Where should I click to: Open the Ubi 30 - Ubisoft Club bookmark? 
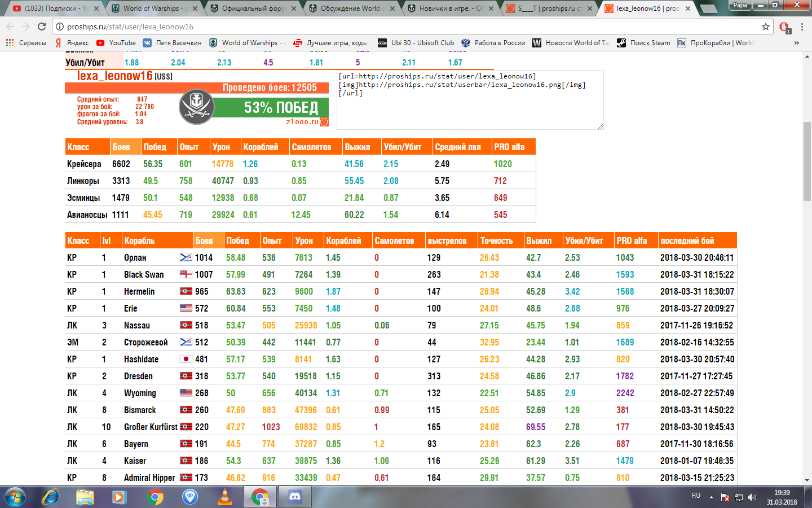(416, 43)
